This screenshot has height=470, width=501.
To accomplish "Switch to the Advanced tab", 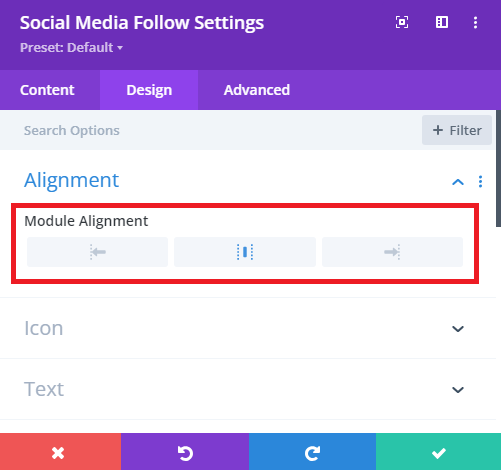I will [257, 90].
